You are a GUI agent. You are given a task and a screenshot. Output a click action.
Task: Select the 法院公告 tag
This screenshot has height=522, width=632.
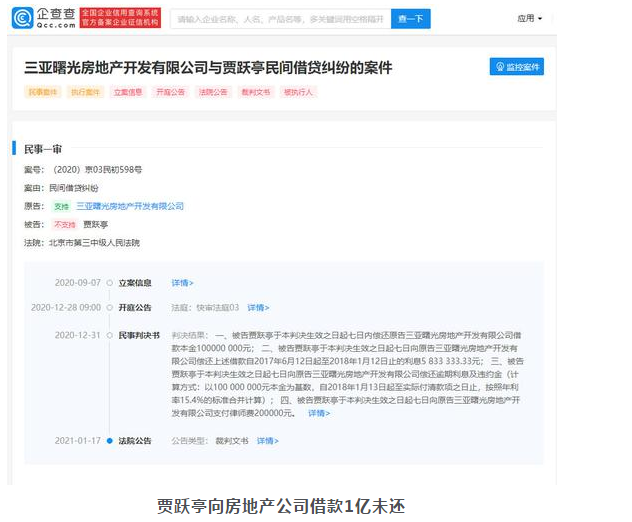click(x=214, y=92)
